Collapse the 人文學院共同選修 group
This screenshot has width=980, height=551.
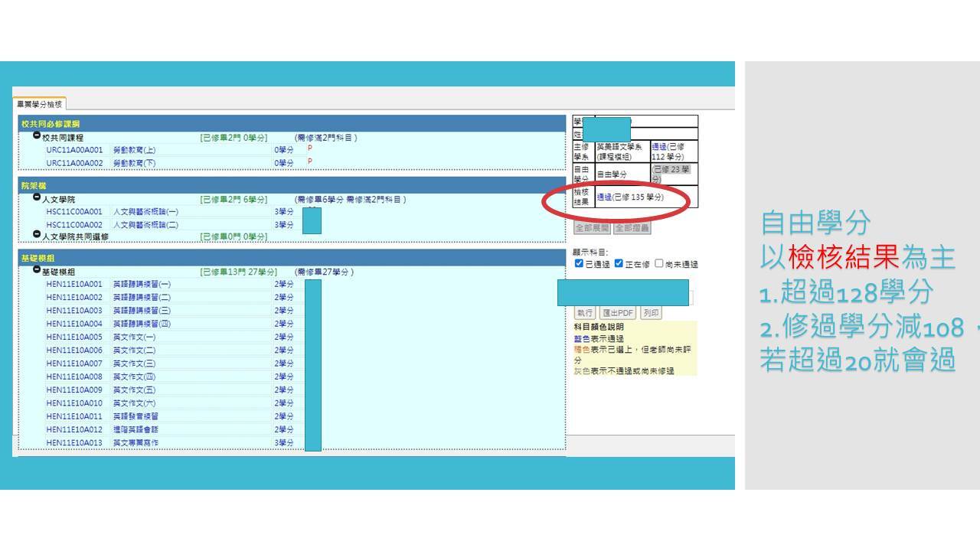(x=37, y=234)
